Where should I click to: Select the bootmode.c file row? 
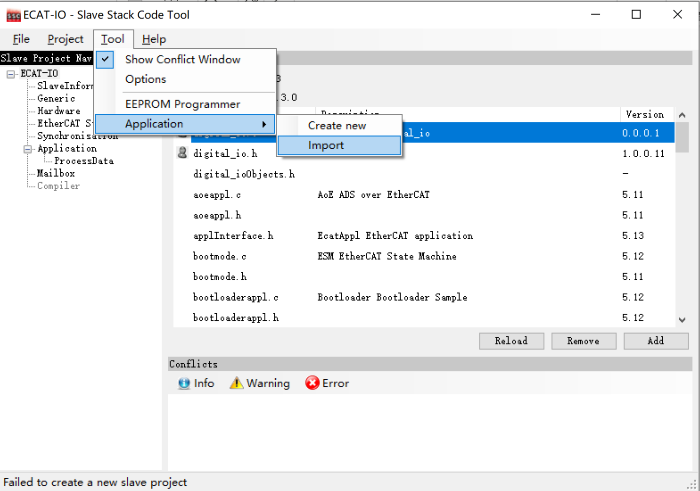click(218, 256)
